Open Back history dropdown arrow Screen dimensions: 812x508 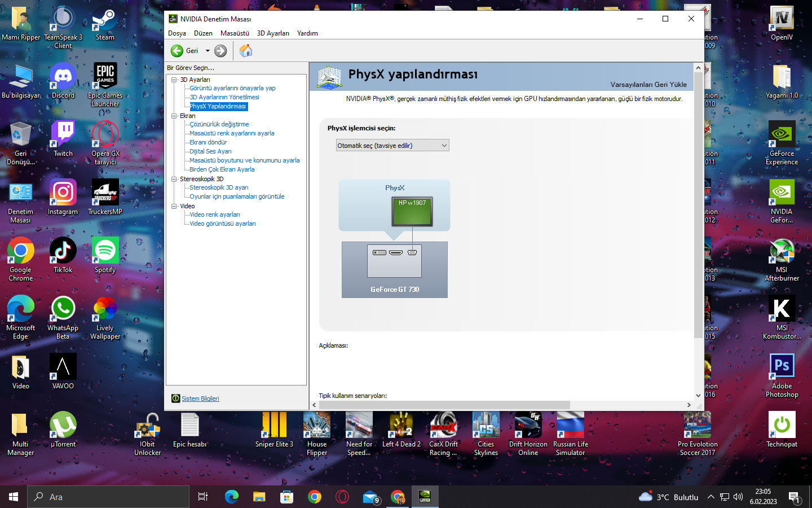[x=208, y=51]
